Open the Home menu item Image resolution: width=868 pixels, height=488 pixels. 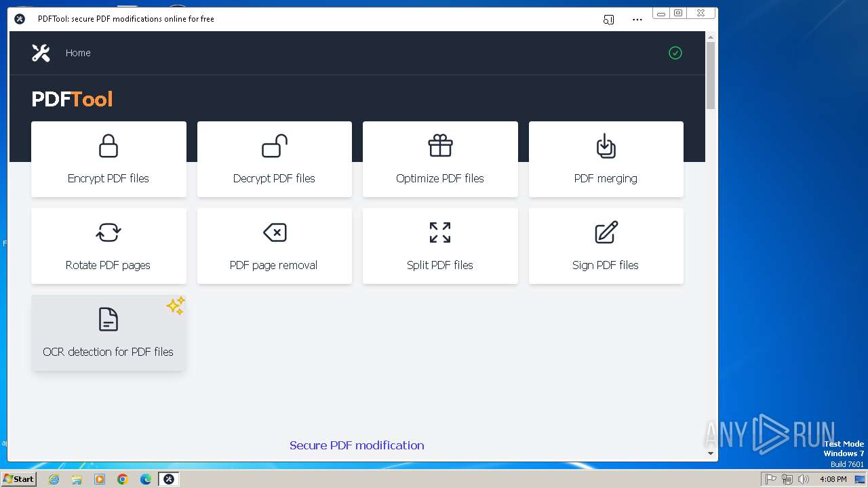pyautogui.click(x=78, y=53)
